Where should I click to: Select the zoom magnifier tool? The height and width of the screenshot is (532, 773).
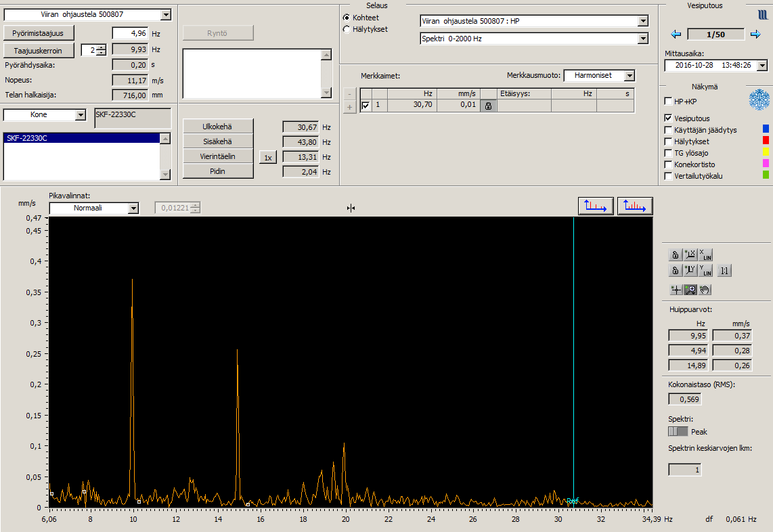[690, 290]
